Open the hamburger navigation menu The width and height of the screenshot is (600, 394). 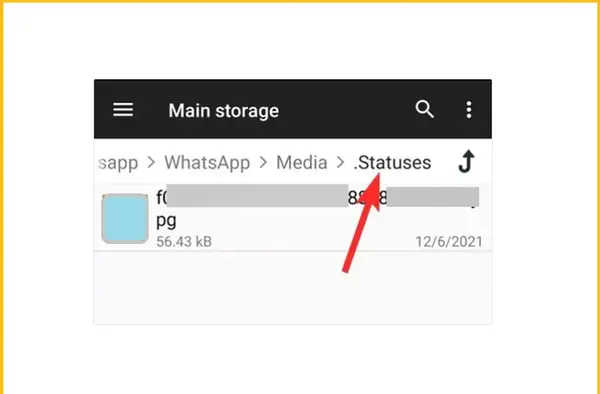tap(123, 110)
